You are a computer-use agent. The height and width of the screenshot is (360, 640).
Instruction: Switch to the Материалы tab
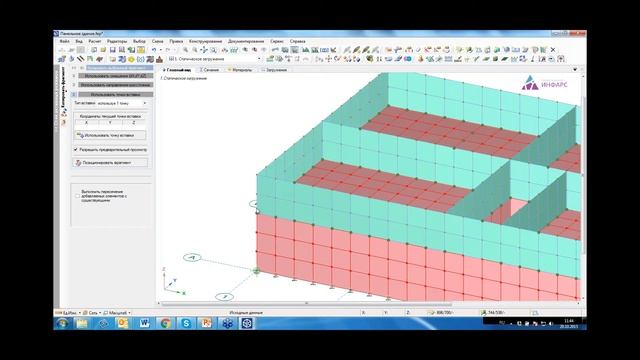240,70
